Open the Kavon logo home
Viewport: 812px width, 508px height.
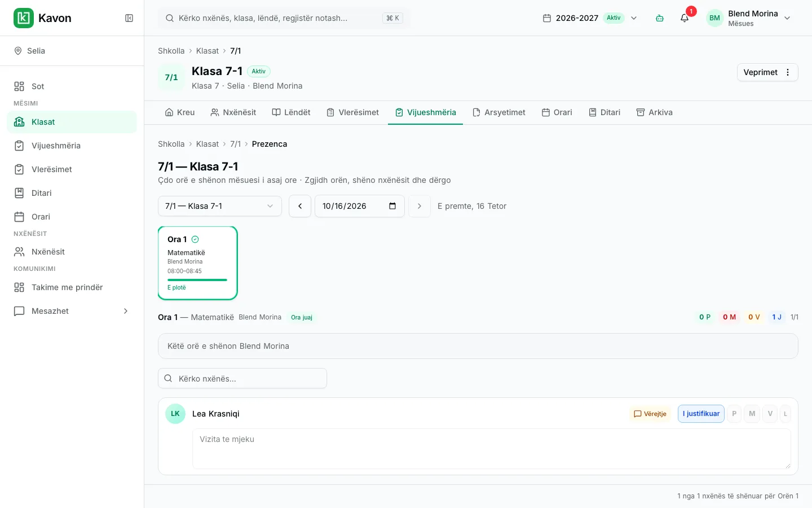[x=43, y=18]
